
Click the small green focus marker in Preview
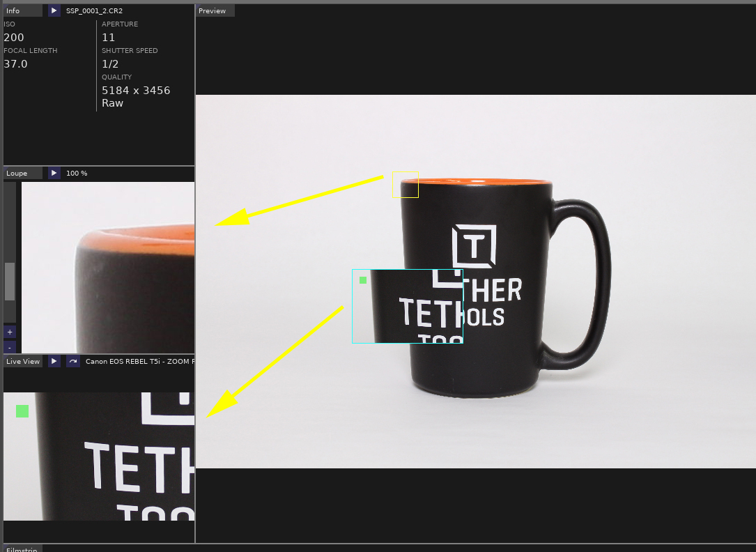(363, 280)
